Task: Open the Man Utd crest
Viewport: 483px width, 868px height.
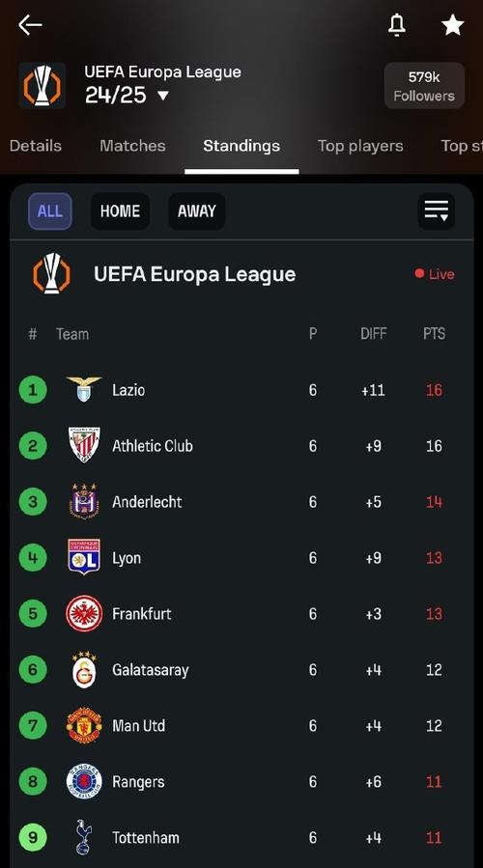Action: click(x=84, y=725)
